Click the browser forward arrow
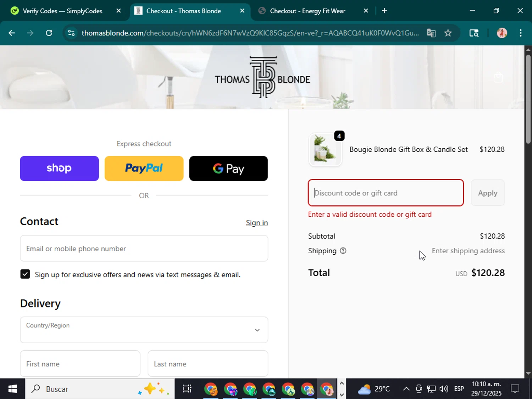532x399 pixels. tap(30, 33)
